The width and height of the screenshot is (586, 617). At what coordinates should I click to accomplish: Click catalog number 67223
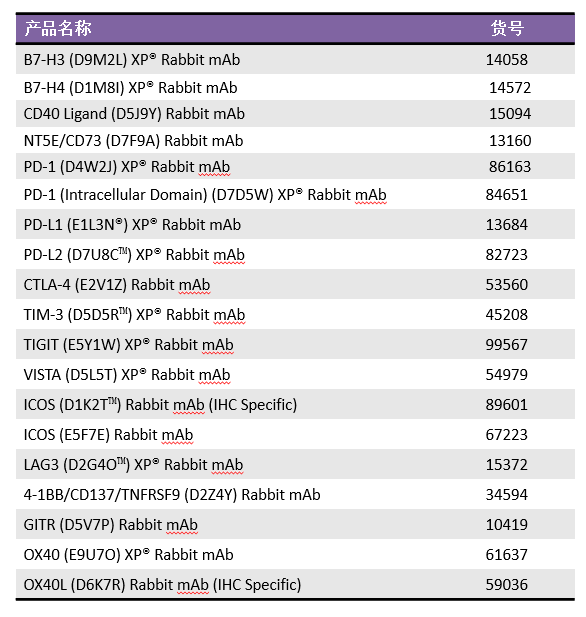(x=507, y=435)
